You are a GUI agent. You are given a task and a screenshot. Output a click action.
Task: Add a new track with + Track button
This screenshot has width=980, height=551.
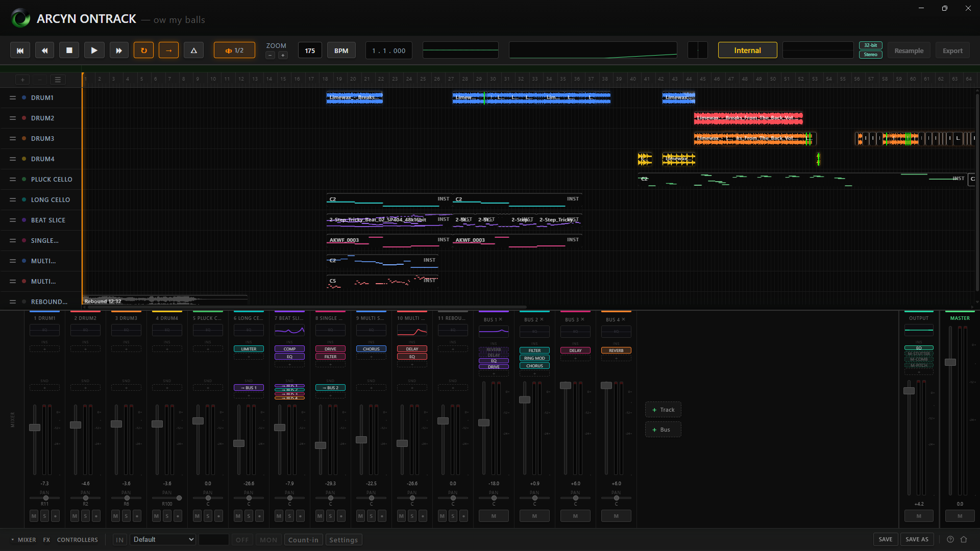point(663,410)
